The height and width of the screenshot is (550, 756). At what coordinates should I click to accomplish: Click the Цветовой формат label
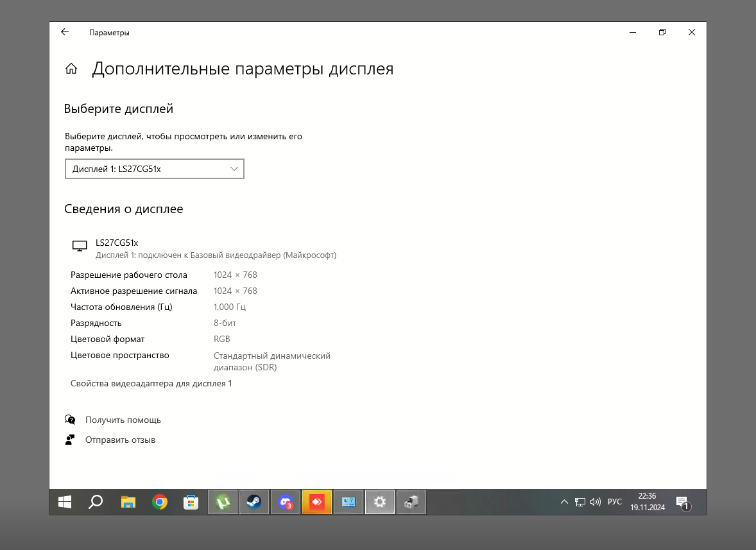click(x=108, y=339)
